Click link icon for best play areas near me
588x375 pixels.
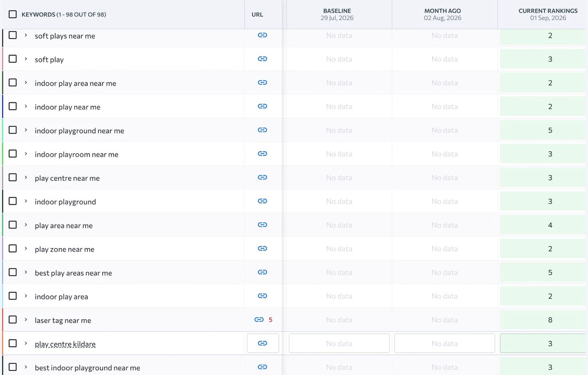click(x=262, y=272)
